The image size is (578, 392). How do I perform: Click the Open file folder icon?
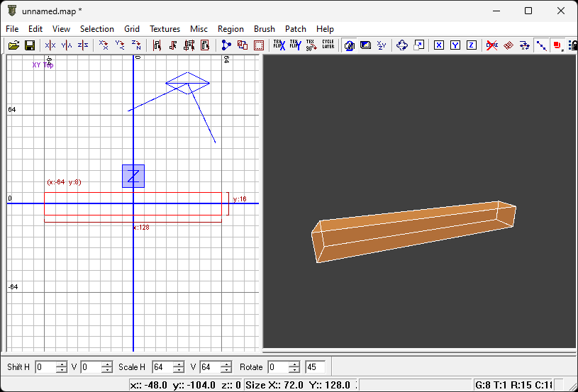pyautogui.click(x=13, y=45)
